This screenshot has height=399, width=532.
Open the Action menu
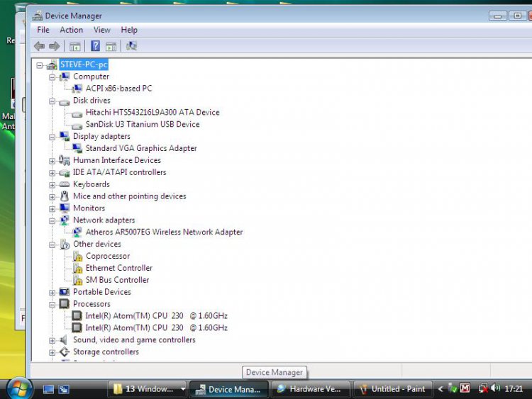pos(71,30)
